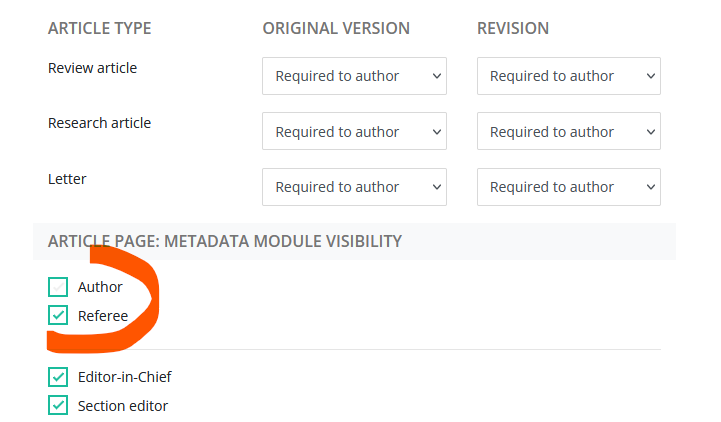Open Review article Revision dropdown
Viewport: 721px width, 422px height.
(x=568, y=76)
